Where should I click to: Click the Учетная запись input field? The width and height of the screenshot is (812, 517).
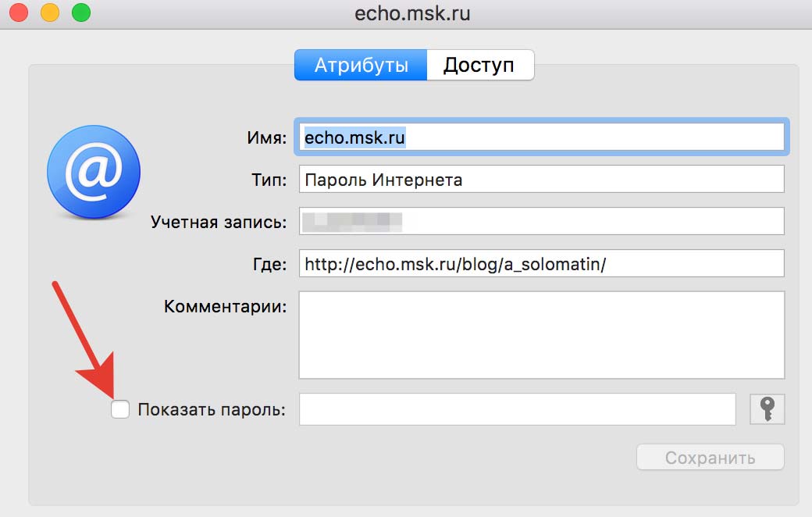click(541, 222)
